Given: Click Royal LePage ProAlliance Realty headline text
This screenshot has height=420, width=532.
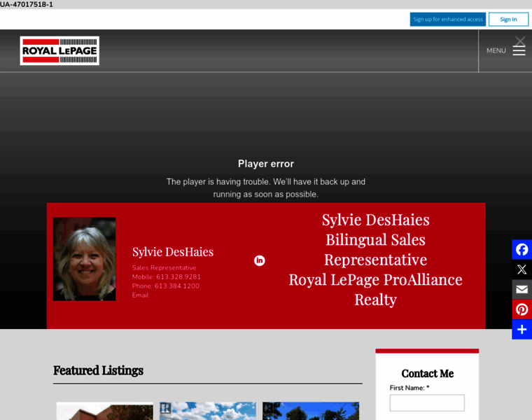Looking at the screenshot, I should click(x=376, y=290).
